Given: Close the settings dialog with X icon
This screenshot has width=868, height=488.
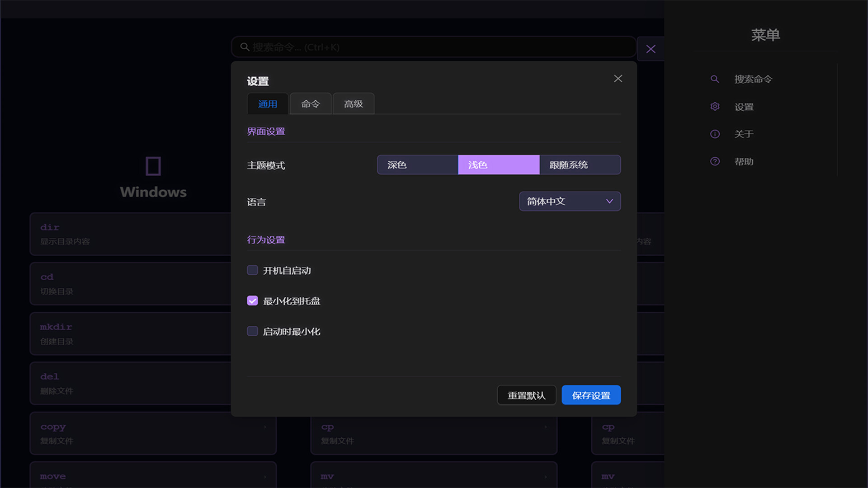Looking at the screenshot, I should click(618, 79).
